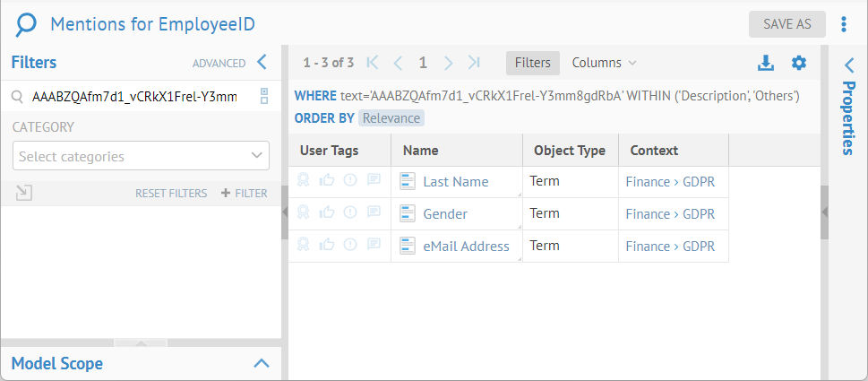Click the SAVE AS button
The height and width of the screenshot is (381, 868).
point(786,24)
